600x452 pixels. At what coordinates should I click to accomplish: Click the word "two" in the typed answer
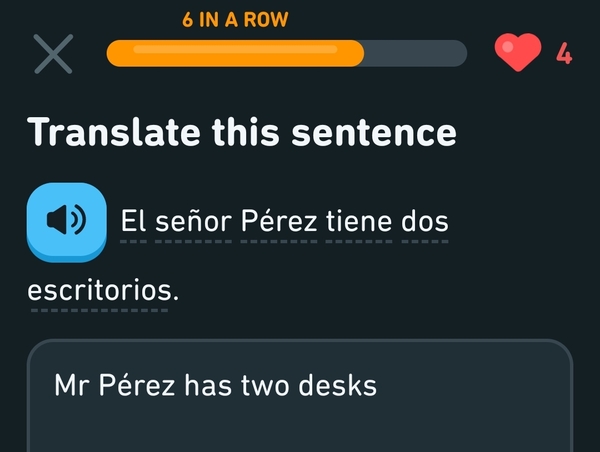[264, 385]
